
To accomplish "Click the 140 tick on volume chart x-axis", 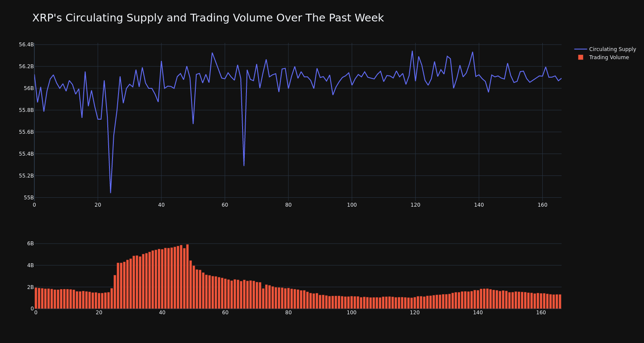I will [478, 313].
